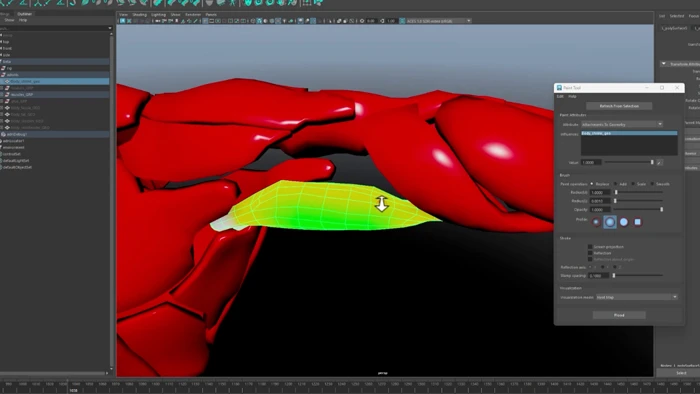Image resolution: width=700 pixels, height=394 pixels.
Task: Open the viewport Panels menu
Action: [x=211, y=15]
